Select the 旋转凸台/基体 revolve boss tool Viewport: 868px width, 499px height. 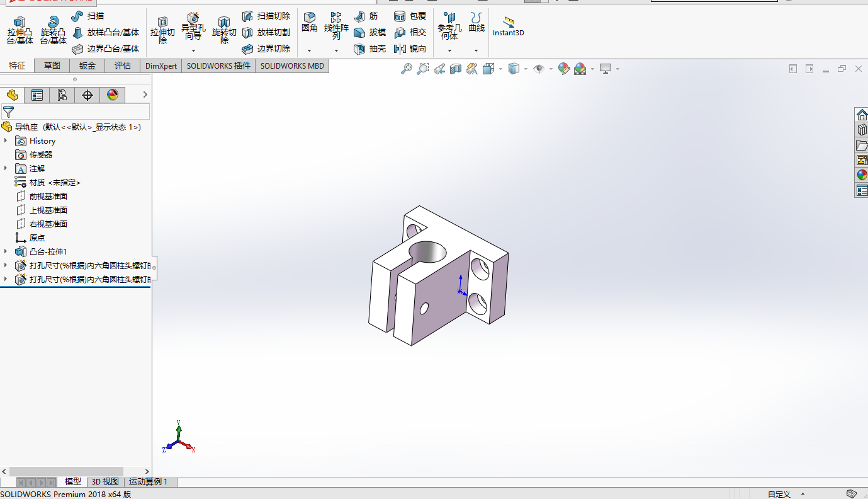53,30
